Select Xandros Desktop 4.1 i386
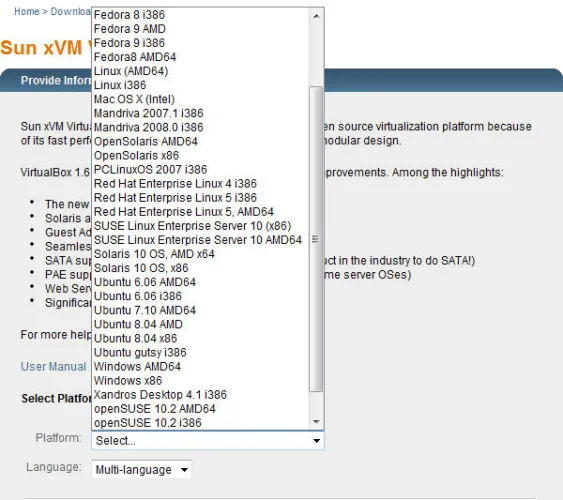563x500 pixels. tap(200, 394)
